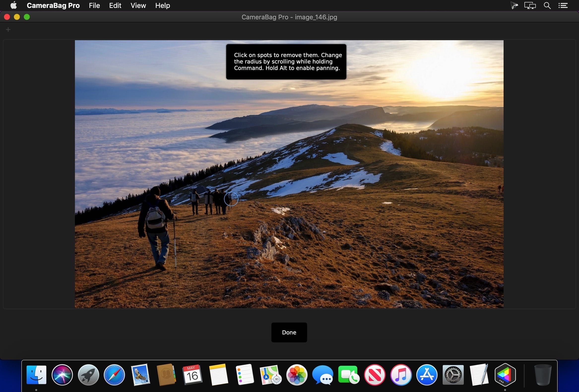Launch App Store from dock
The width and height of the screenshot is (579, 392).
[x=426, y=374]
